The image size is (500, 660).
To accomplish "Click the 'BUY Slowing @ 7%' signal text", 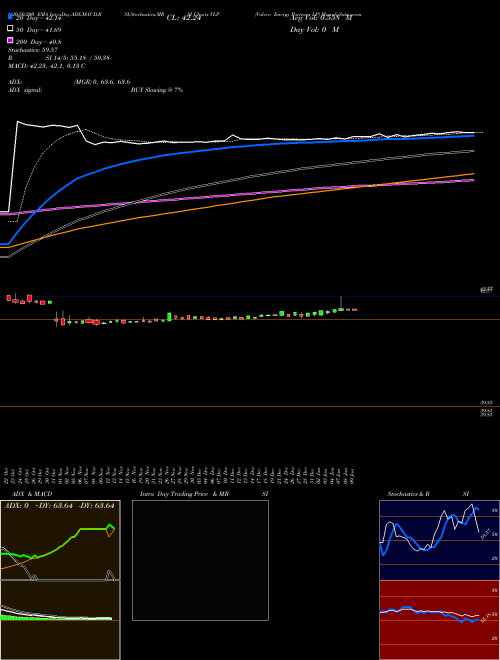I will coord(157,90).
